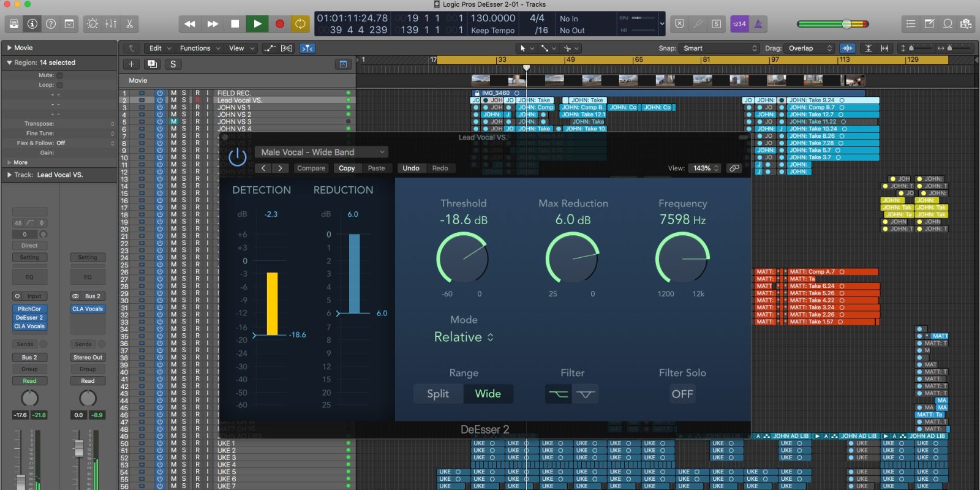The image size is (980, 490).
Task: Click the scissors Editors button
Action: [130, 24]
